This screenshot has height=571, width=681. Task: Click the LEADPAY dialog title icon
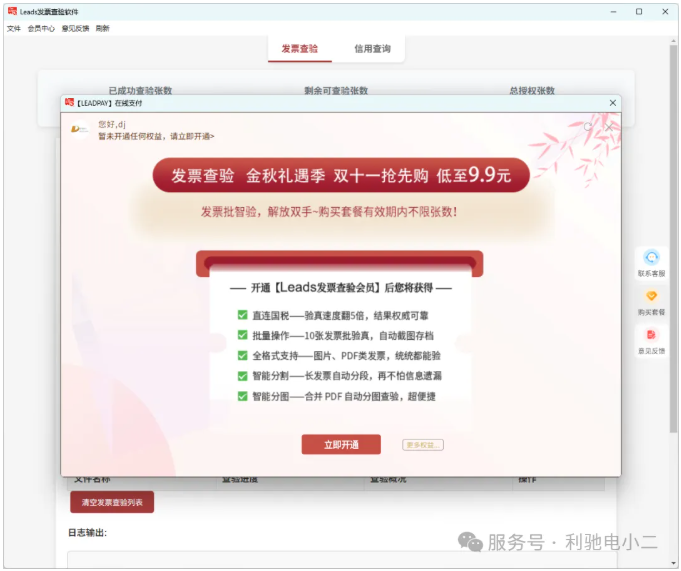(x=69, y=102)
